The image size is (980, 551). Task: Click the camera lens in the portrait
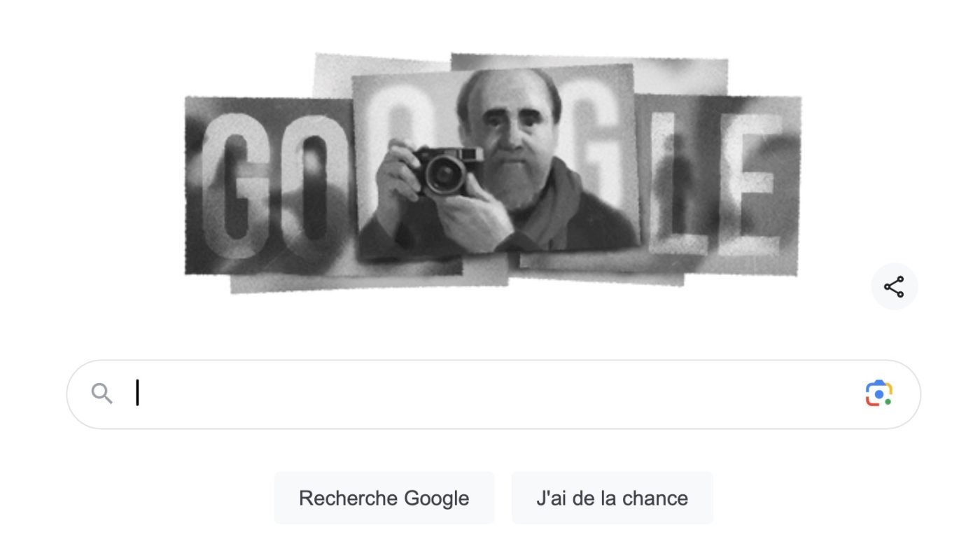pyautogui.click(x=444, y=175)
